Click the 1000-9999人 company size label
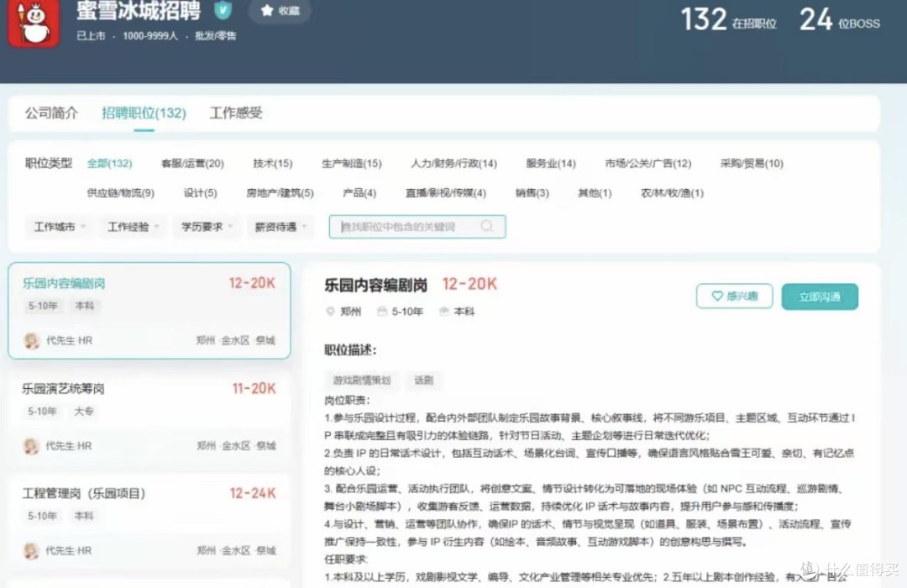 [x=150, y=36]
